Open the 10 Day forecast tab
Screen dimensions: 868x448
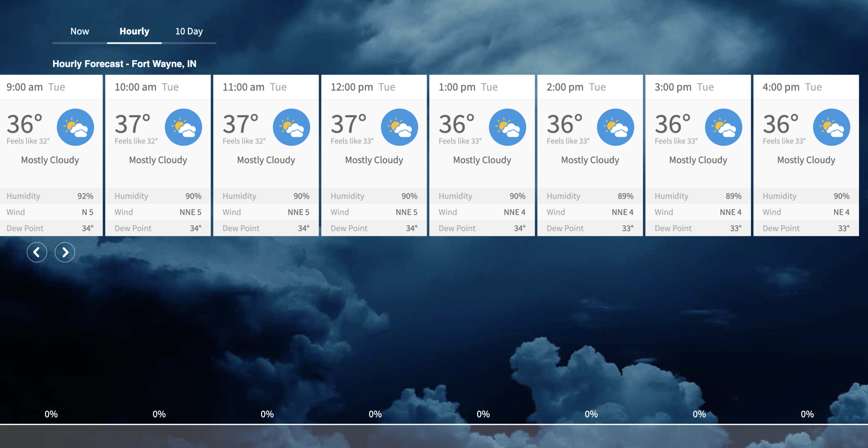point(189,31)
